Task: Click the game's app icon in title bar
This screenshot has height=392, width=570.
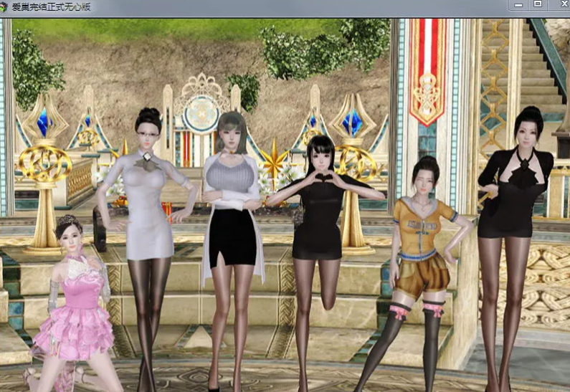Action: [6, 6]
